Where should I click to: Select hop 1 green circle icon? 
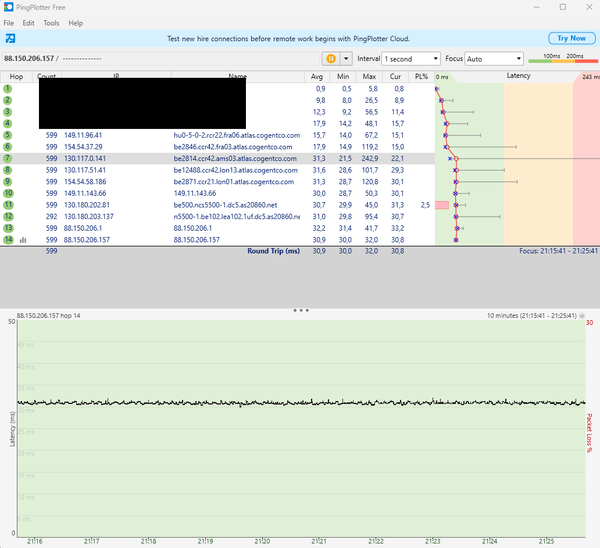(8, 89)
